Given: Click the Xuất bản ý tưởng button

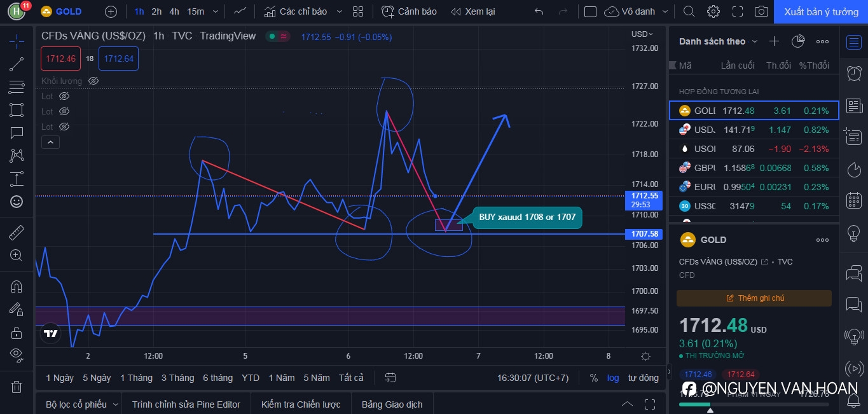Looking at the screenshot, I should pyautogui.click(x=821, y=11).
